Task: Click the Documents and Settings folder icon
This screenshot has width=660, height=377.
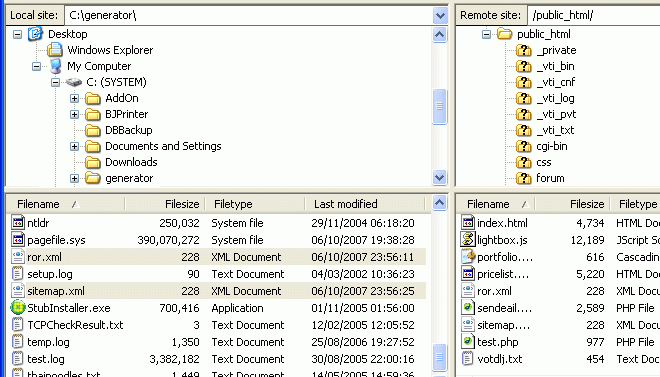Action: 93,146
